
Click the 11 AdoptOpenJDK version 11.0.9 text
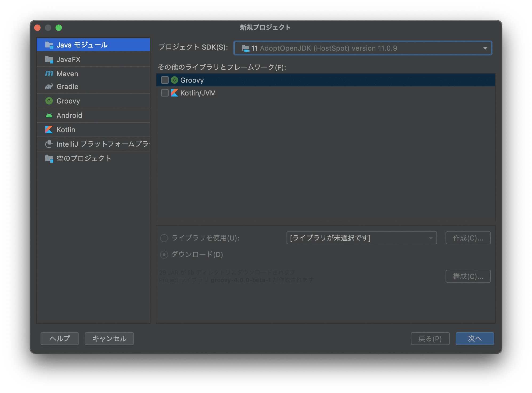pos(324,48)
